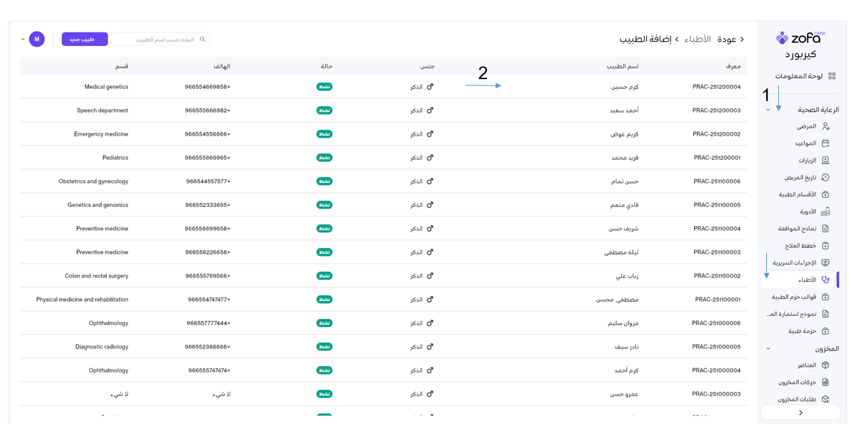Click the sidebar collapse arrow at bottom
Viewport: 868px width, 436px height.
[800, 413]
